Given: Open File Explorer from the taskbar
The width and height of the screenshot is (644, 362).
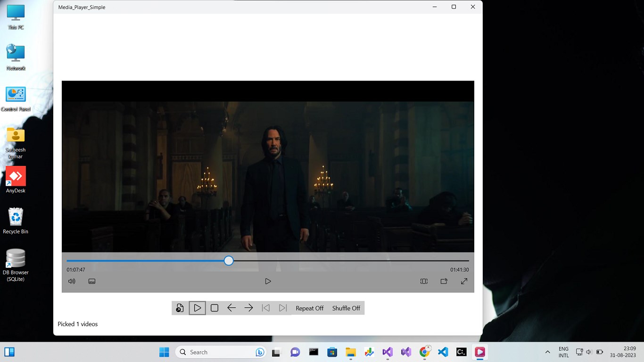Looking at the screenshot, I should [x=351, y=352].
